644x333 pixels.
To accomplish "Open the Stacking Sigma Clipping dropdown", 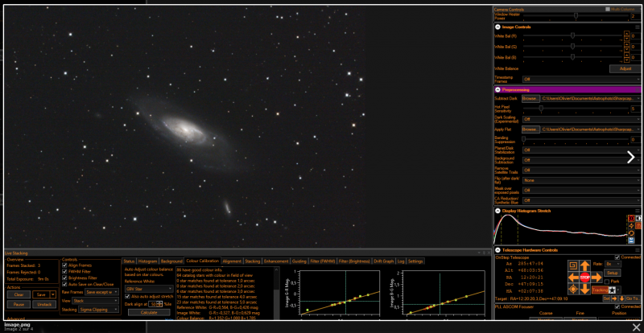I will [98, 309].
